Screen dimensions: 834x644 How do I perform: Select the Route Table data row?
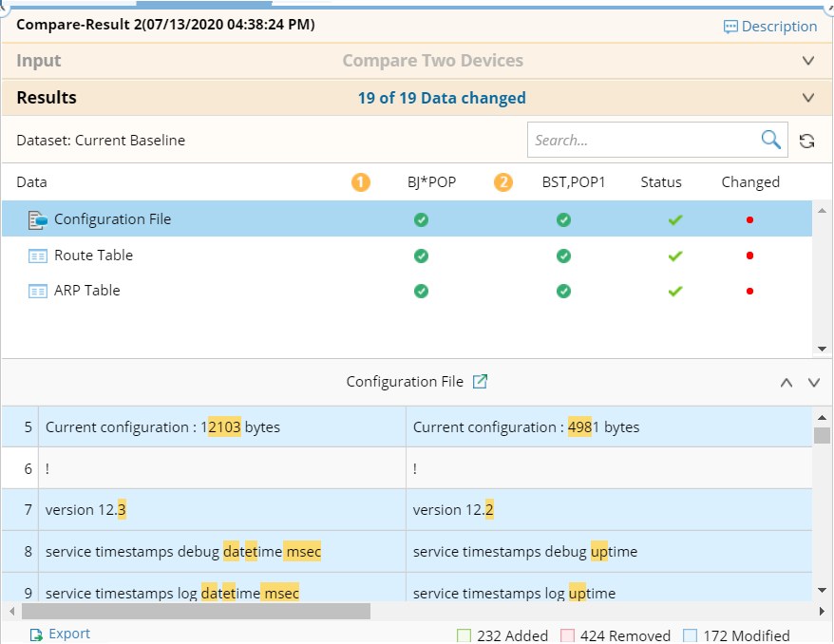(93, 256)
